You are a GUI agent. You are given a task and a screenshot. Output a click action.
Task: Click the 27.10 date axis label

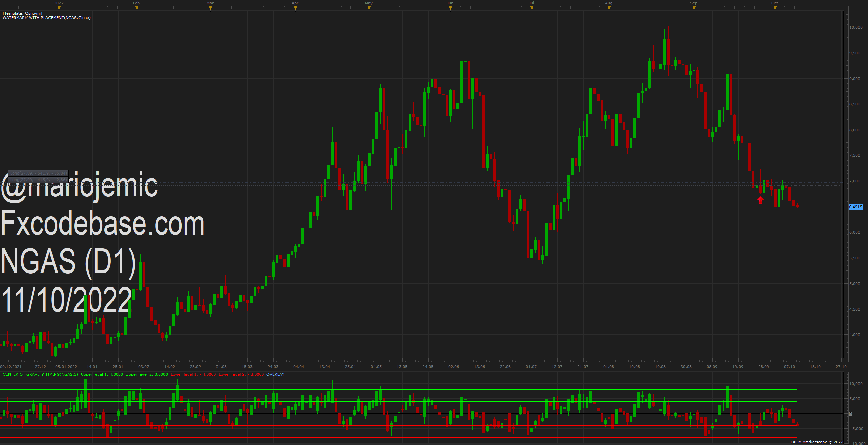[x=841, y=367]
